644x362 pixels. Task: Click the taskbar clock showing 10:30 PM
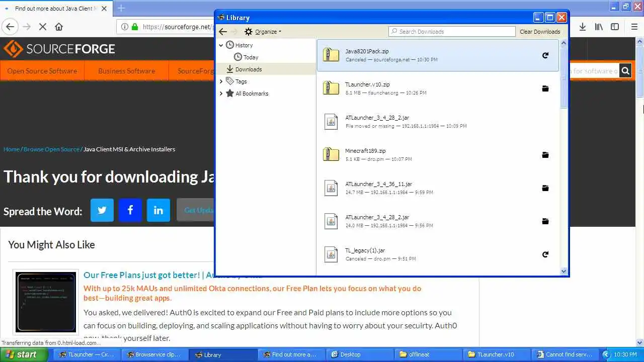click(x=625, y=354)
